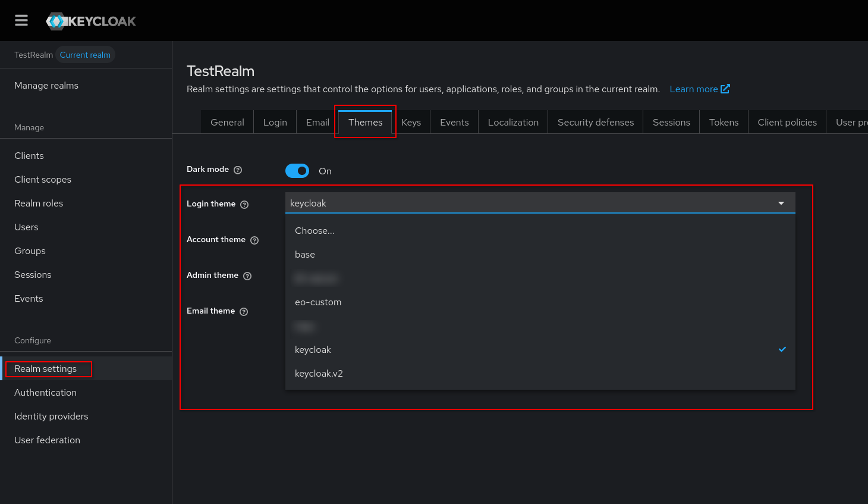Click the Current realm badge
The image size is (868, 504).
click(85, 55)
